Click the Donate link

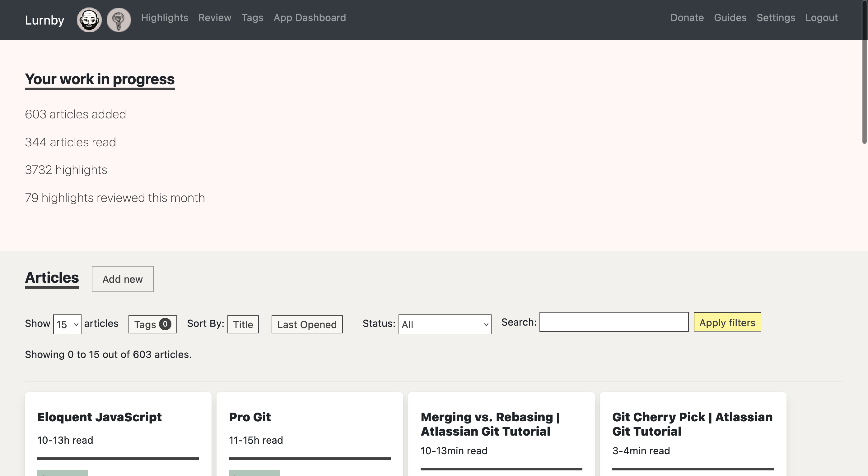click(x=687, y=17)
